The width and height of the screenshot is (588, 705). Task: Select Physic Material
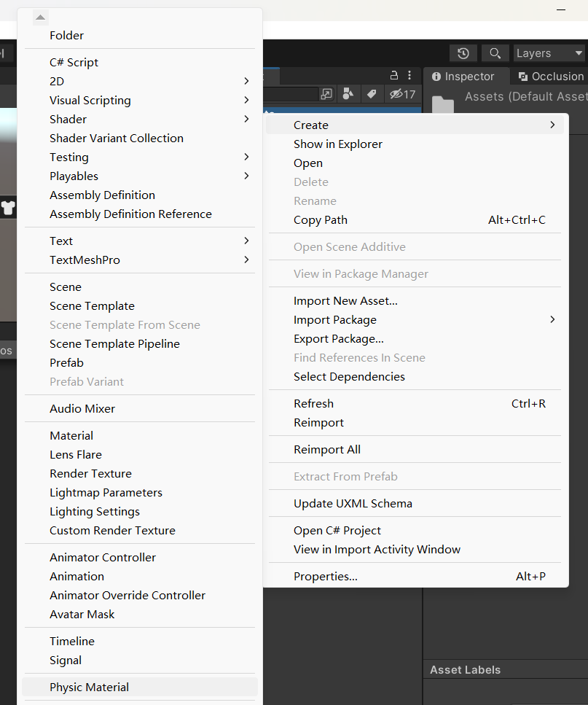pos(140,687)
